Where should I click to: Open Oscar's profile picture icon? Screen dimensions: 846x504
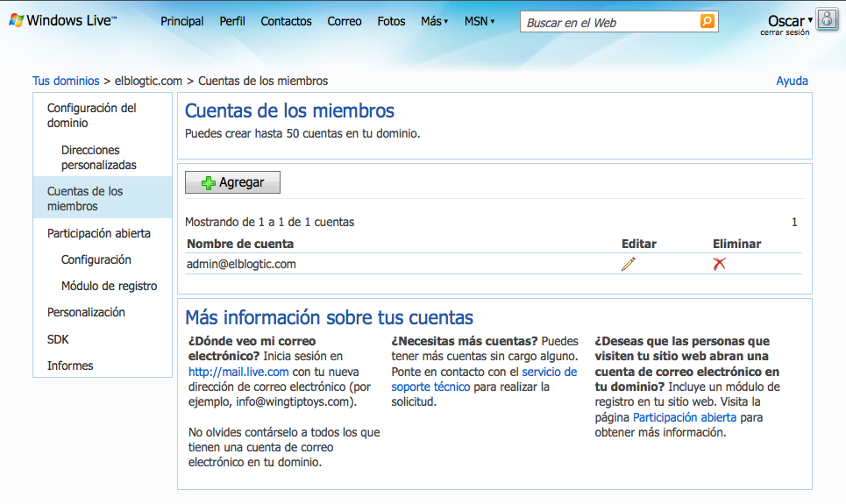[x=827, y=19]
